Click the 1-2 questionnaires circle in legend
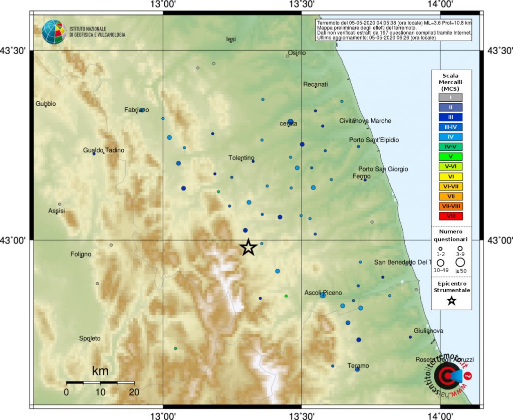Screen dimensions: 513x420 pyautogui.click(x=440, y=249)
